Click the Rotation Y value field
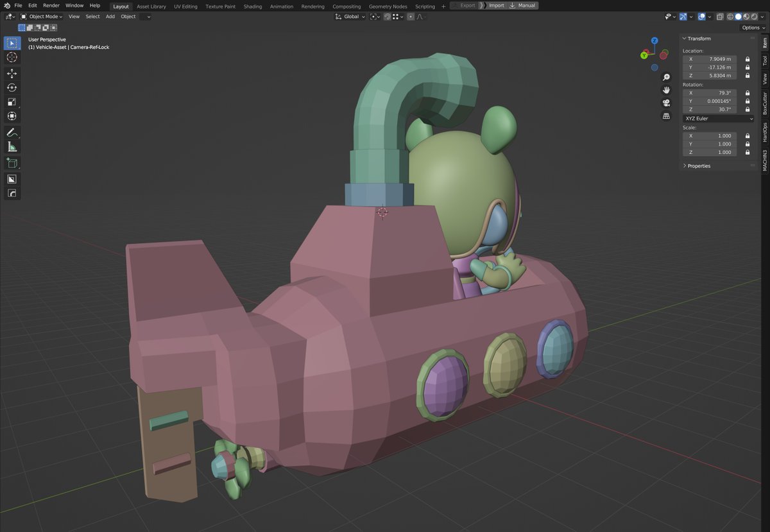 tap(710, 101)
